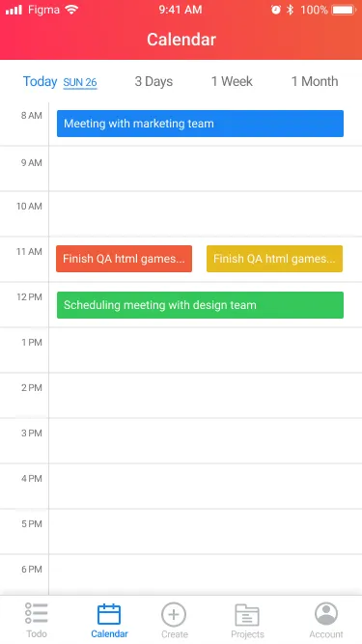Open the green Scheduling meeting with design team event
The height and width of the screenshot is (644, 362).
pos(200,305)
